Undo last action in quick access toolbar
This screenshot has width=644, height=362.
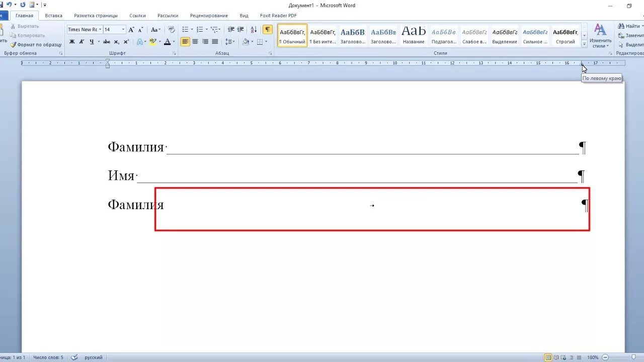click(9, 5)
